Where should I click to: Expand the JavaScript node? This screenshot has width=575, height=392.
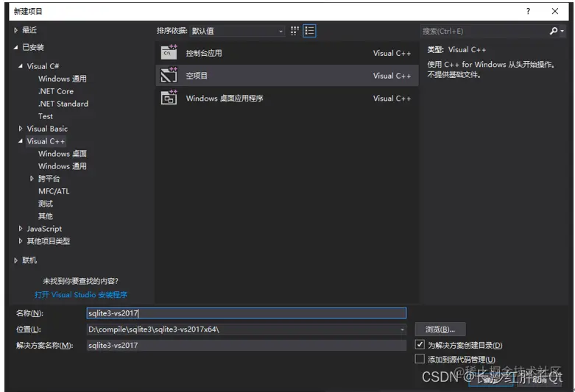point(21,229)
